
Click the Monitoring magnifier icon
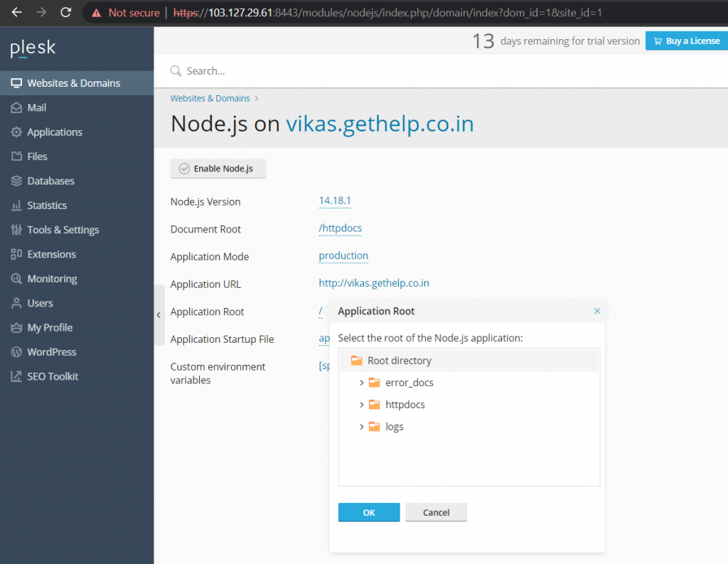pos(16,279)
